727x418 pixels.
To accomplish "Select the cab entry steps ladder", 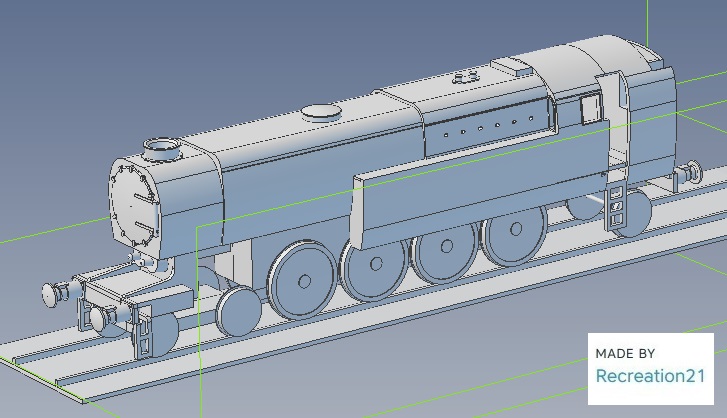I will click(x=617, y=207).
